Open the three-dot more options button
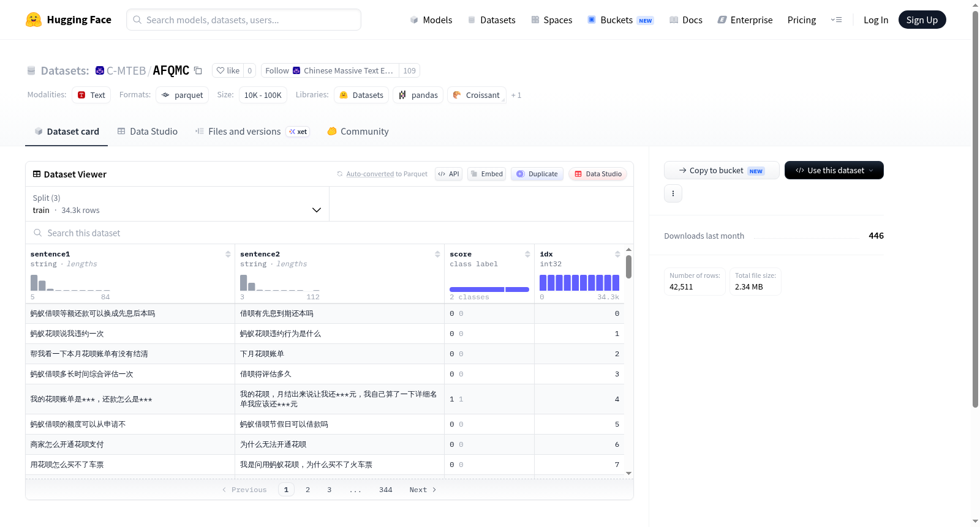 click(x=673, y=193)
